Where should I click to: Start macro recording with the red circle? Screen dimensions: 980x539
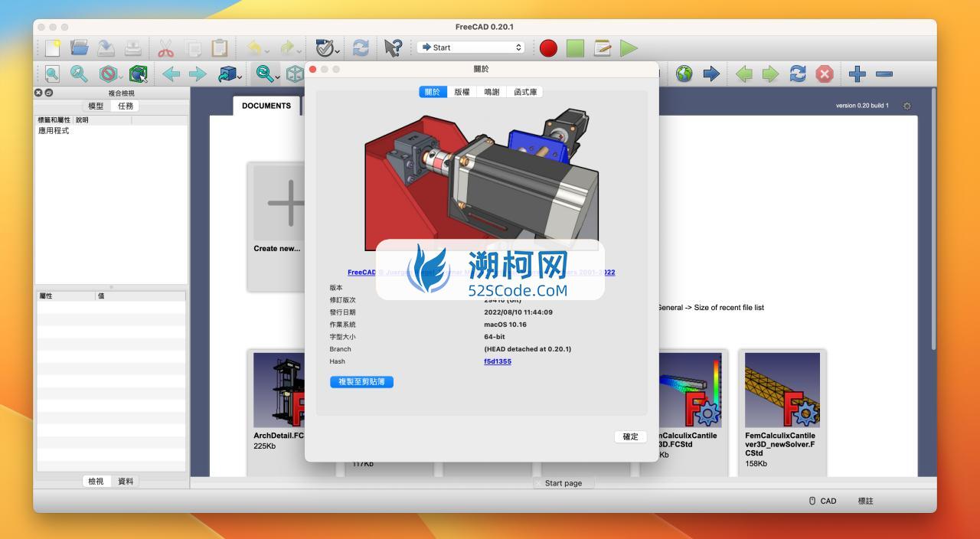click(x=548, y=47)
